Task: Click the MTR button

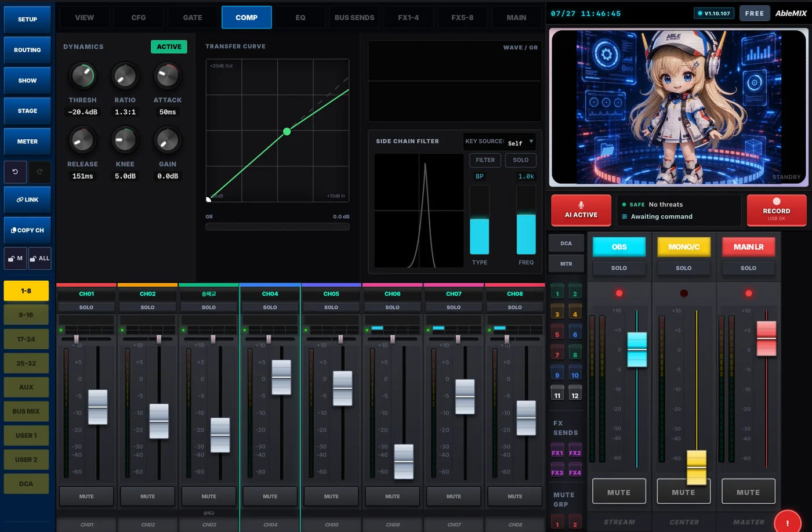Action: pos(566,264)
